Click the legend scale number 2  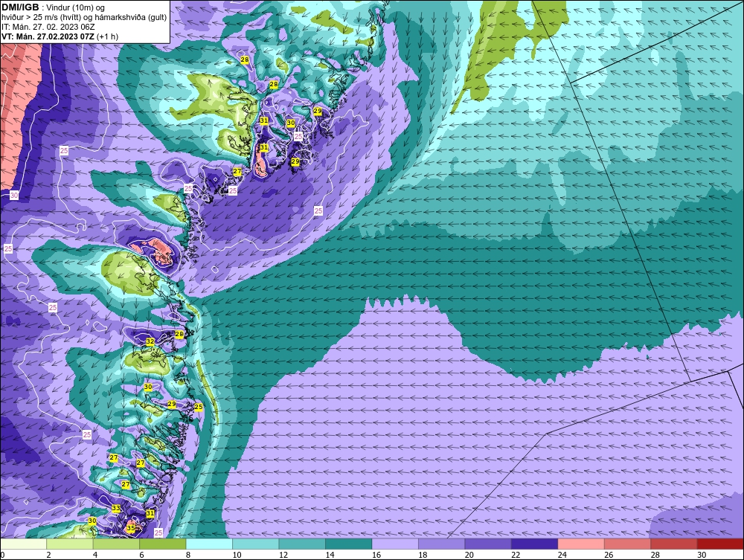49,556
